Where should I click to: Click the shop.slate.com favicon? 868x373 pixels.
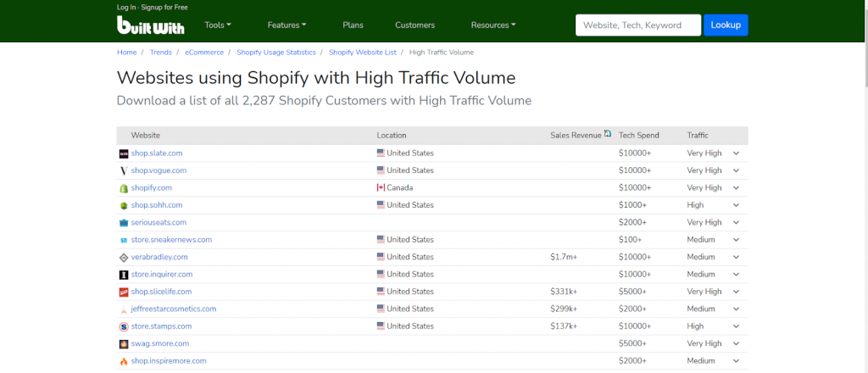tap(124, 153)
